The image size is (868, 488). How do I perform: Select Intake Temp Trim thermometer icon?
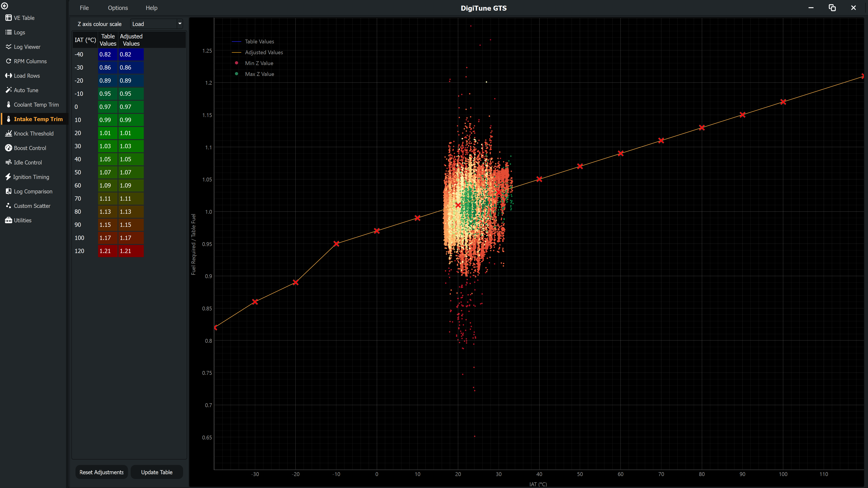(8, 119)
